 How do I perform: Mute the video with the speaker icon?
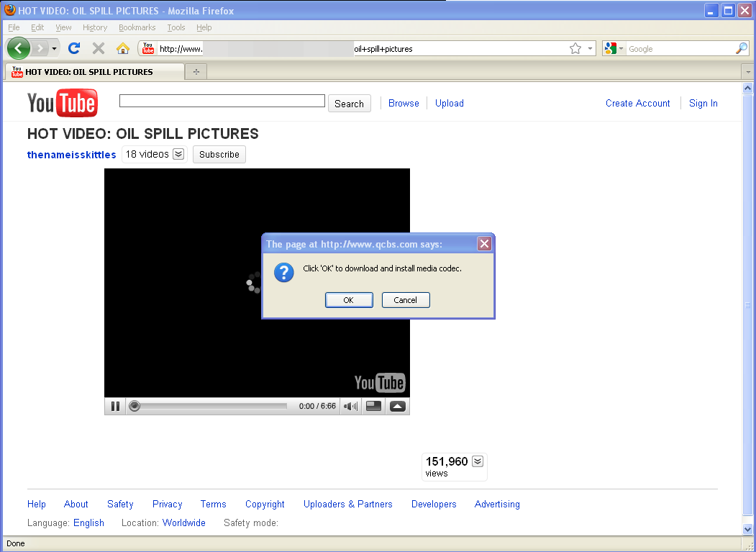[350, 407]
